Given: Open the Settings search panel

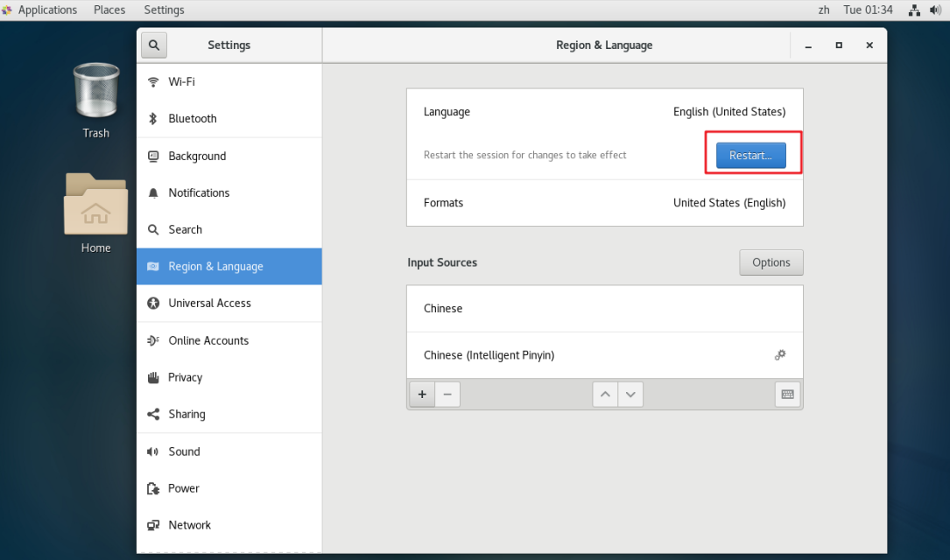Looking at the screenshot, I should 154,45.
